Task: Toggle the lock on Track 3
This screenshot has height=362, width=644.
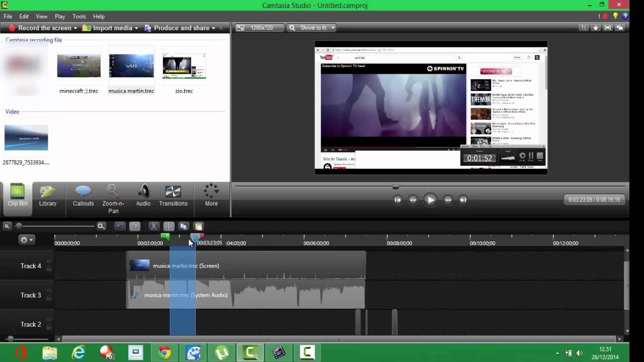Action: coord(49,299)
